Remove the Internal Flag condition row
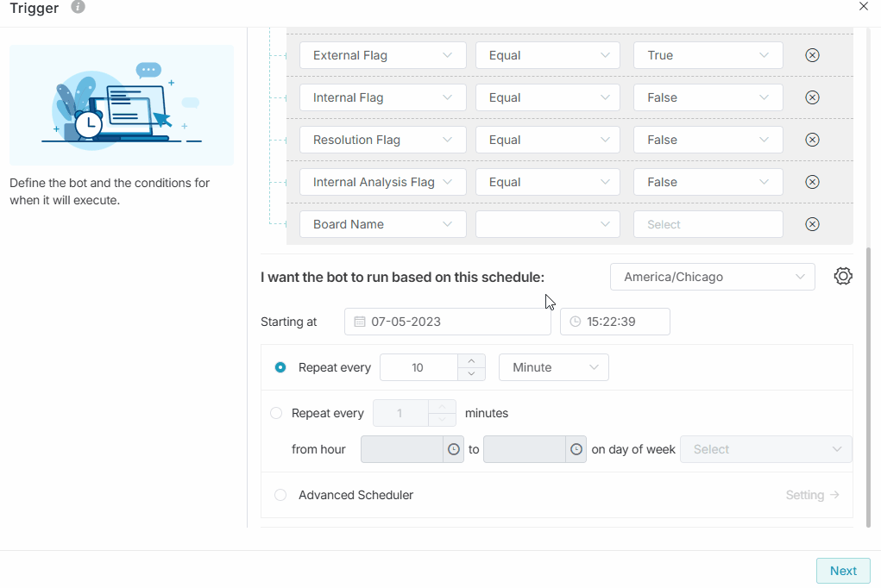Screen dimensions: 881x588 (x=812, y=97)
